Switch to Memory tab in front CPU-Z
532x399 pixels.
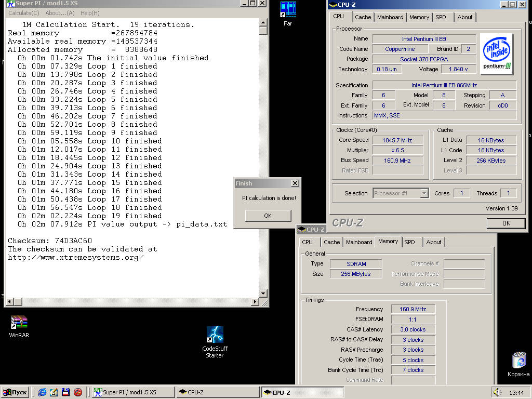(419, 17)
